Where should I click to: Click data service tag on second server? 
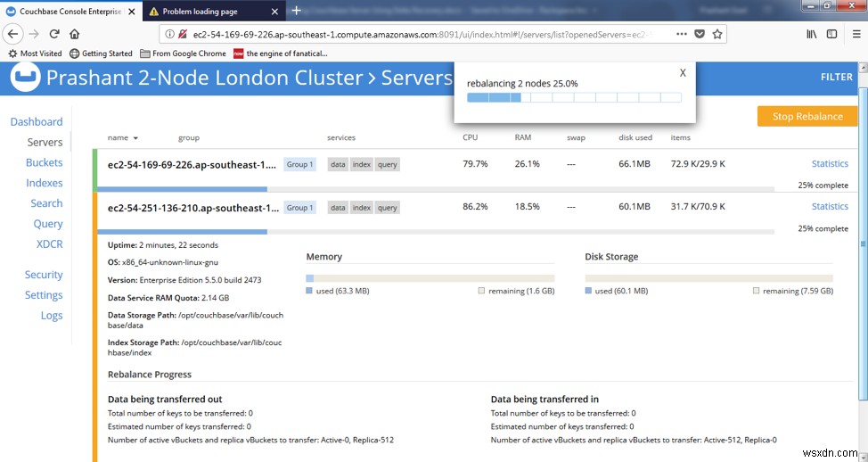tap(338, 208)
